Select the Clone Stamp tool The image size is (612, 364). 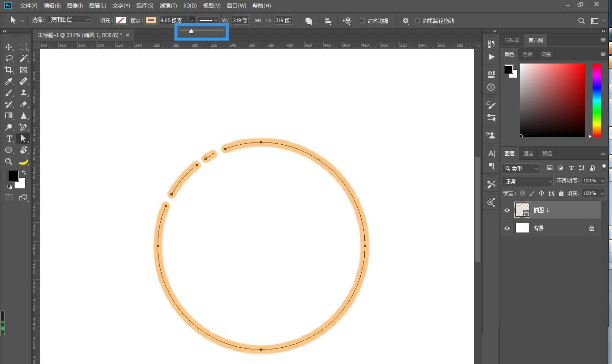click(x=23, y=93)
